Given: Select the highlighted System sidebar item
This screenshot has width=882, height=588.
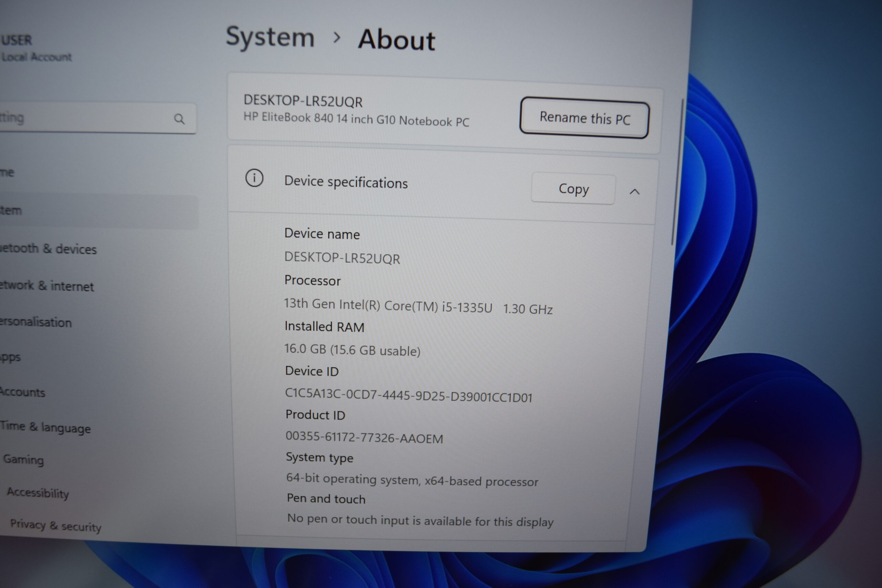Looking at the screenshot, I should 98,211.
